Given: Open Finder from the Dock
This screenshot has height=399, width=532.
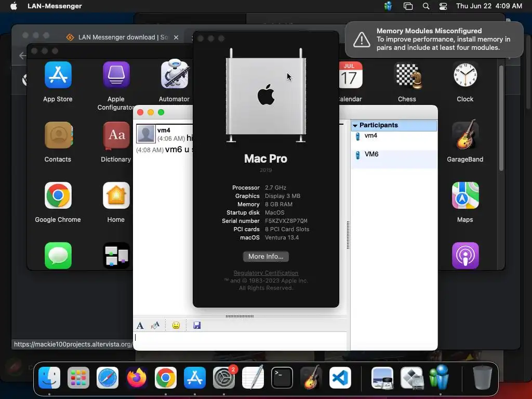Looking at the screenshot, I should coord(49,378).
